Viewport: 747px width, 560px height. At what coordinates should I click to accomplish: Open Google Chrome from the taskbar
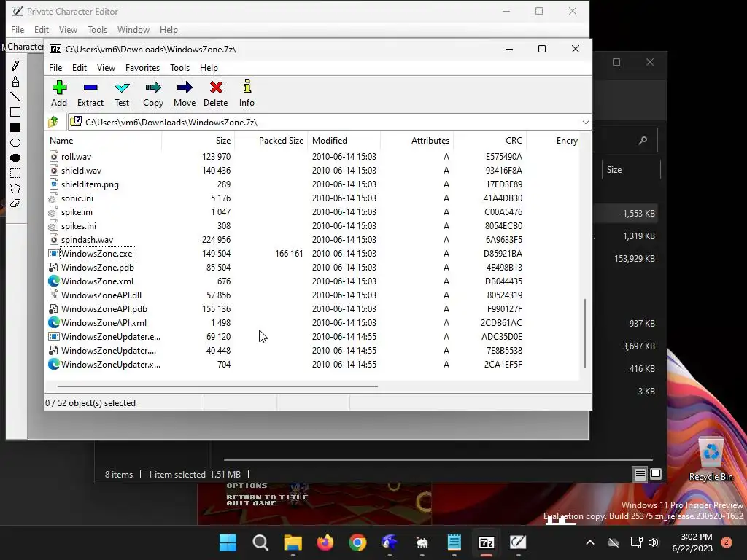[357, 542]
